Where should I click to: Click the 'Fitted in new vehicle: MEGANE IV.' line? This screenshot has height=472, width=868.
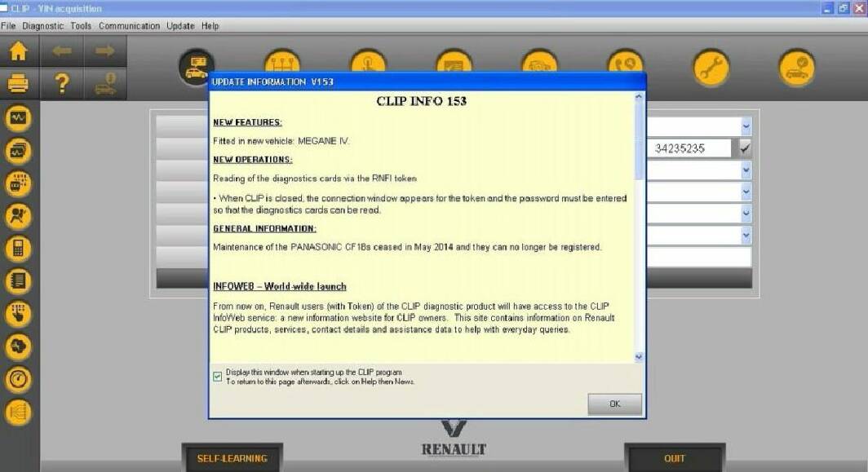pos(281,141)
